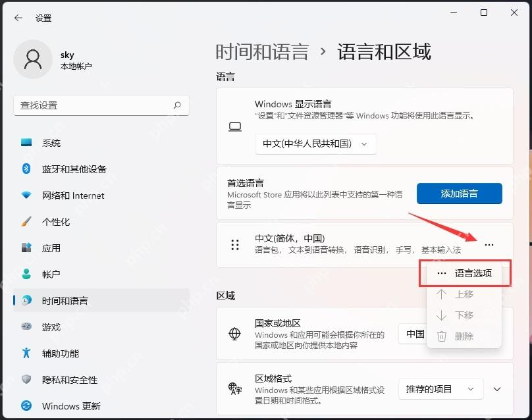Click the 时间和语言 breadcrumb link
Viewport: 532px width, 420px height.
click(x=262, y=52)
